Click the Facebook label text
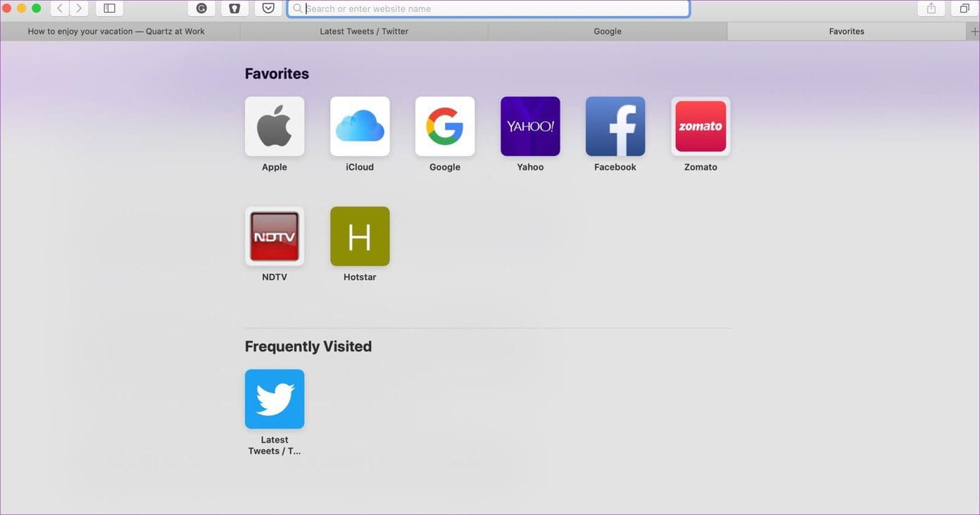This screenshot has height=515, width=980. tap(615, 167)
